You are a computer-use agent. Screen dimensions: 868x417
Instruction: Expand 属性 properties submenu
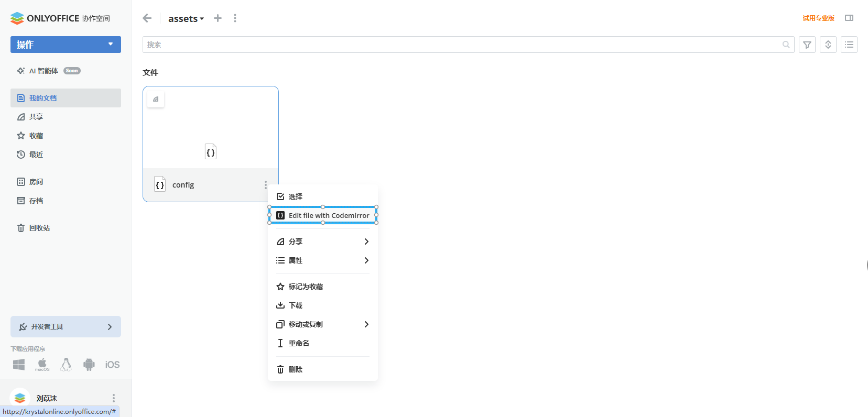click(323, 260)
